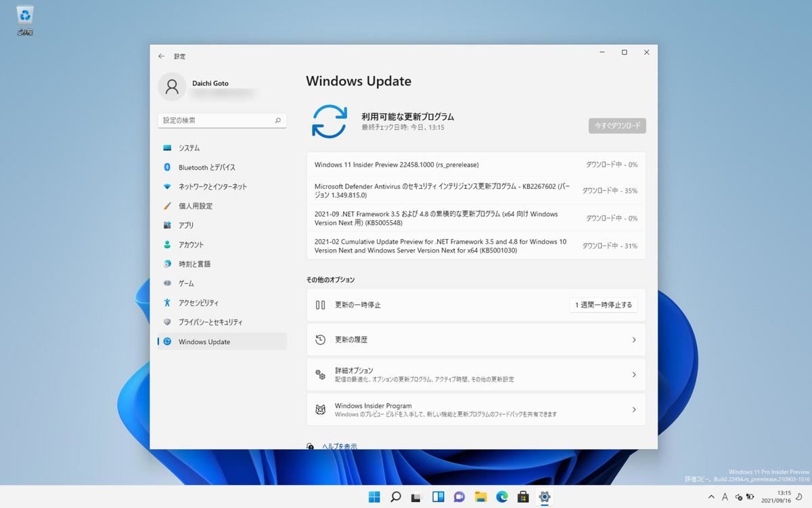This screenshot has height=508, width=812.
Task: Open 時刻と言語 settings
Action: (x=222, y=264)
